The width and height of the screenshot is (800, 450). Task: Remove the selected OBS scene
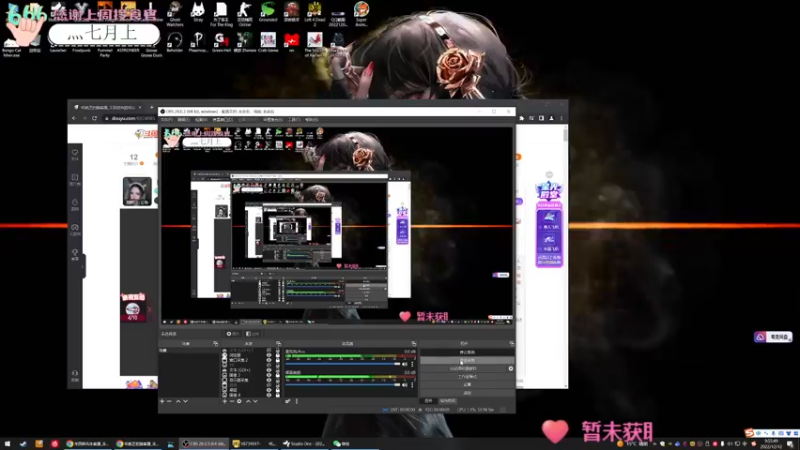tap(169, 401)
